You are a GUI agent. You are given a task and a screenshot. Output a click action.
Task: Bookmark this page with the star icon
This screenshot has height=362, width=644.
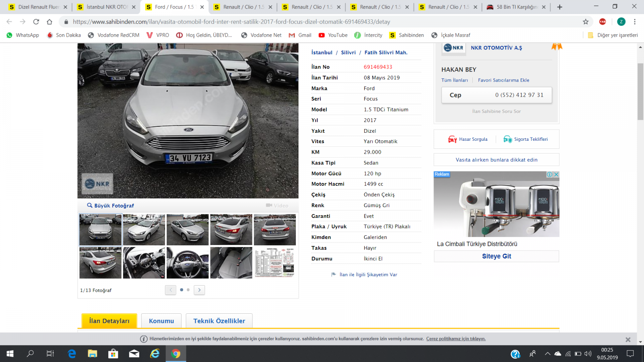pos(586,22)
